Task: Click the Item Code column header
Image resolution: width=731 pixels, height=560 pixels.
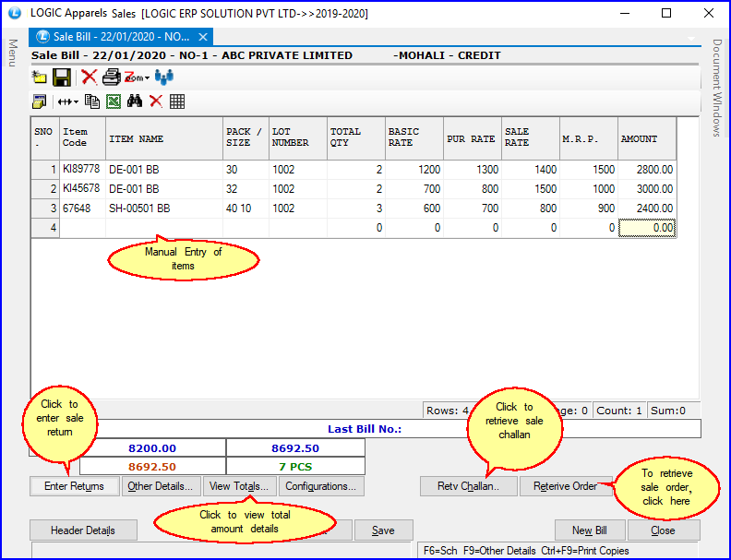Action: [82, 138]
